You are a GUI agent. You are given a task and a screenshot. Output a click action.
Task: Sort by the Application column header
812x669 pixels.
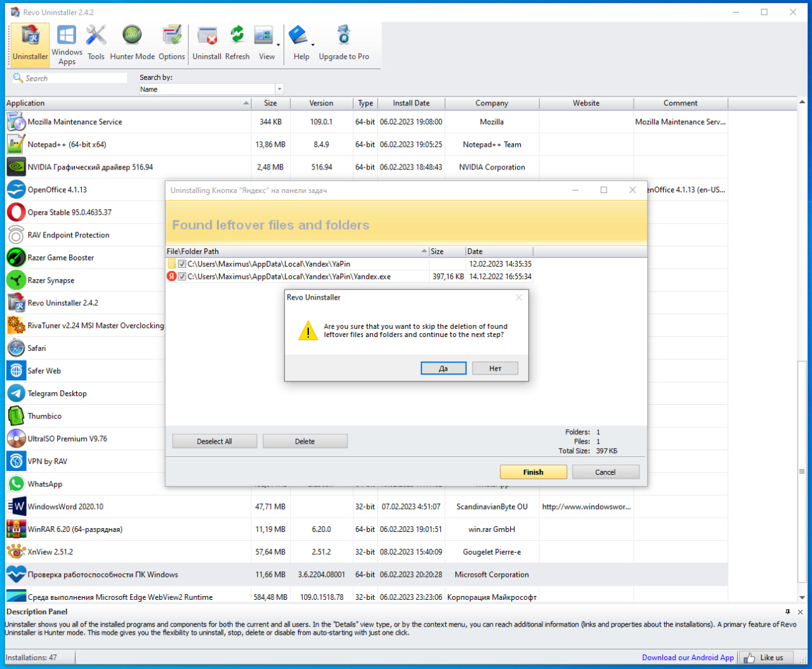[128, 103]
